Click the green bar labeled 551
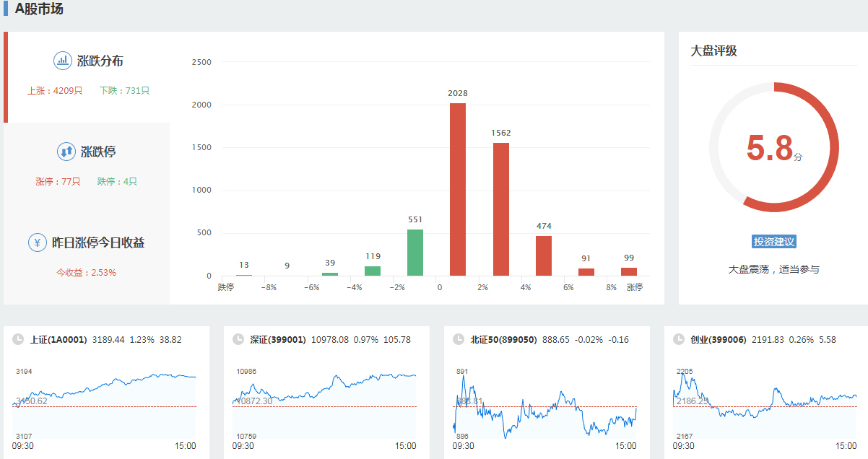Viewport: 868px width, 459px height. click(x=415, y=253)
